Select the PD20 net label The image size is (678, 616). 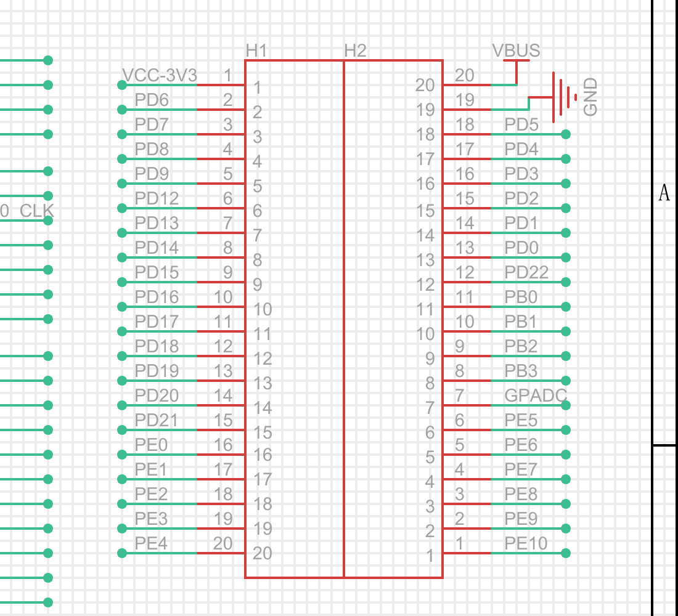coord(157,395)
